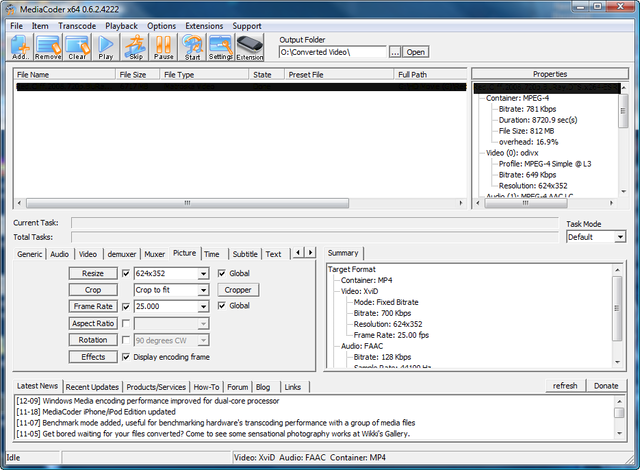Click the Add files toolbar icon
Viewport: 640px width, 470px height.
coord(20,47)
